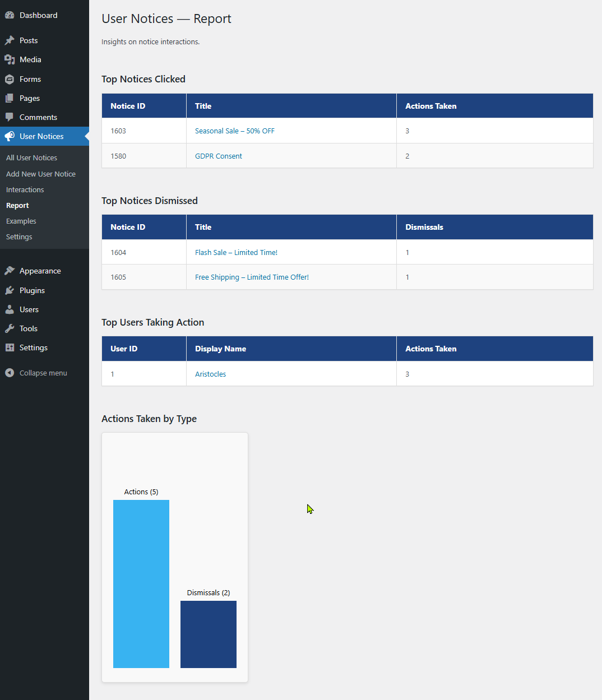Go to Examples under User Notices
Screen dimensions: 602x700
[x=21, y=221]
